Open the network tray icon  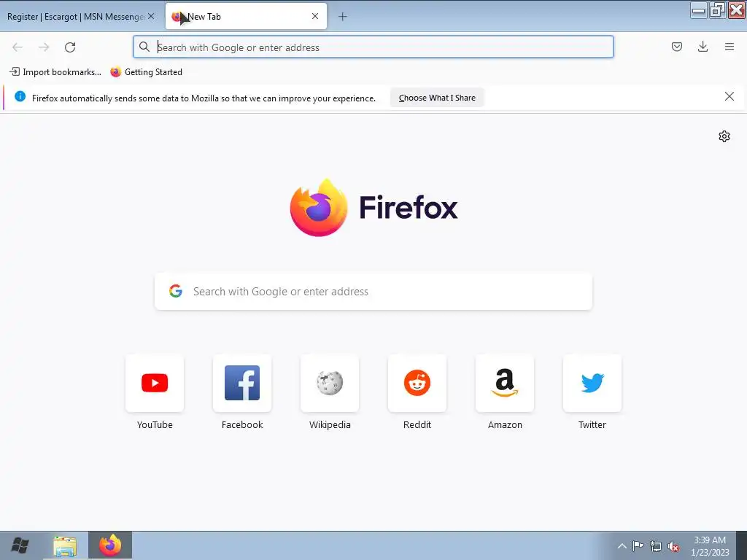click(x=656, y=546)
